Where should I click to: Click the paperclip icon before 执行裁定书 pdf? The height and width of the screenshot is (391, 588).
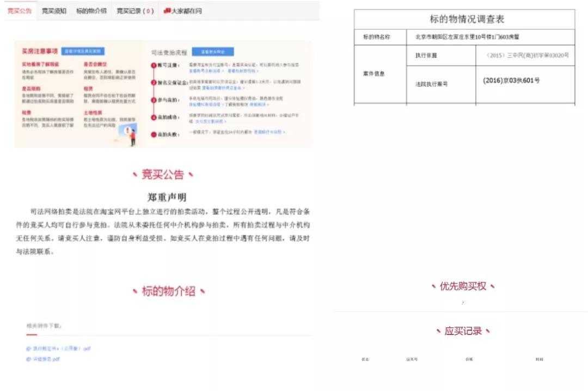(28, 349)
